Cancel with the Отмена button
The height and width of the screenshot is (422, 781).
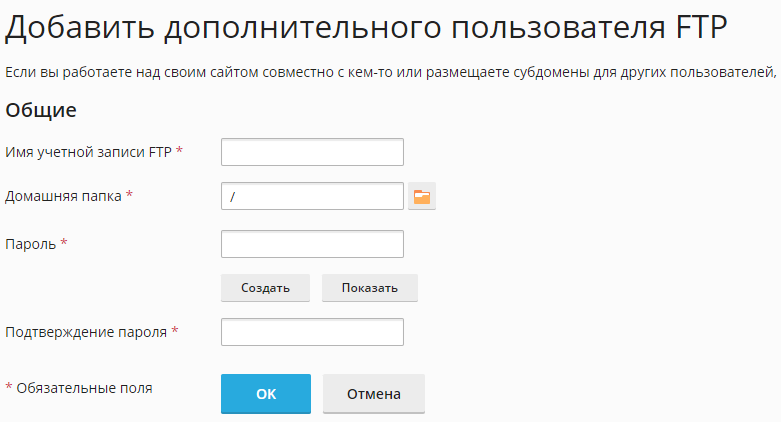pos(373,394)
